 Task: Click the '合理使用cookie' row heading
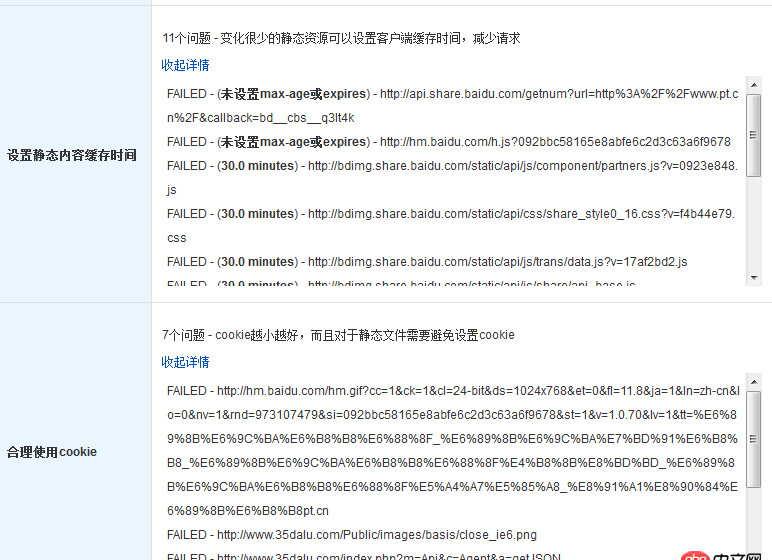click(52, 452)
